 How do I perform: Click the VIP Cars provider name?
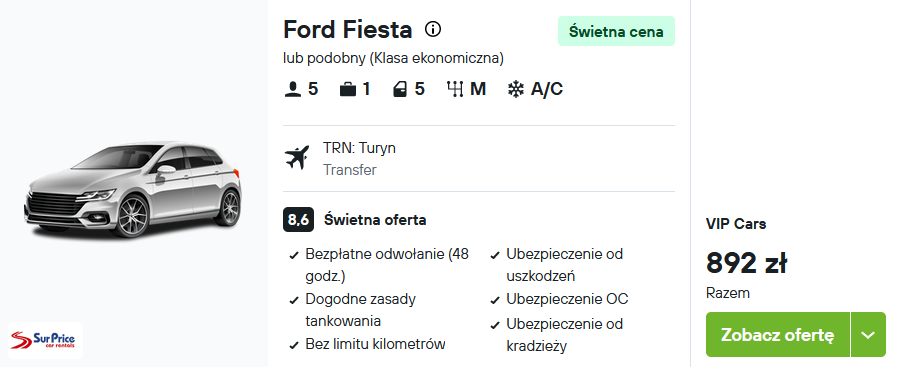click(x=736, y=224)
